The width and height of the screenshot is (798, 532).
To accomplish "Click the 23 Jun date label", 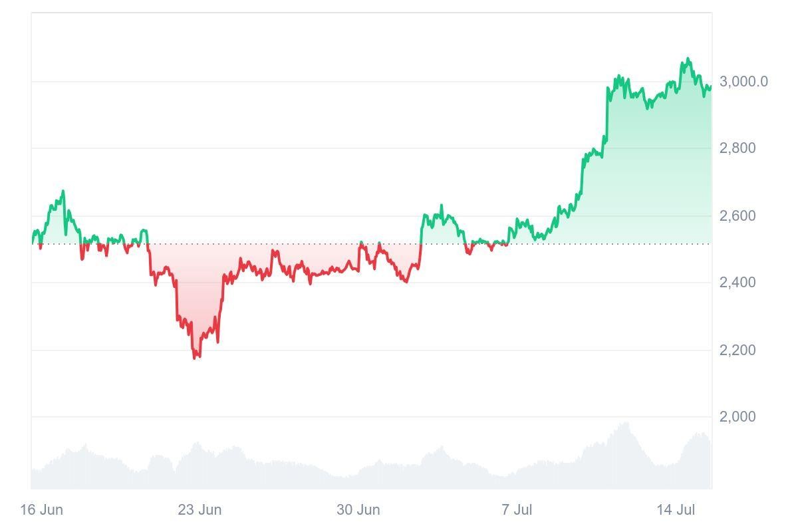I will pyautogui.click(x=199, y=510).
